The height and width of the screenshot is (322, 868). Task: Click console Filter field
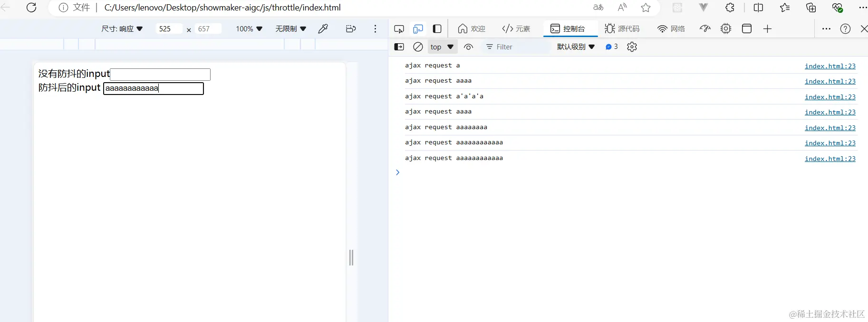point(516,47)
